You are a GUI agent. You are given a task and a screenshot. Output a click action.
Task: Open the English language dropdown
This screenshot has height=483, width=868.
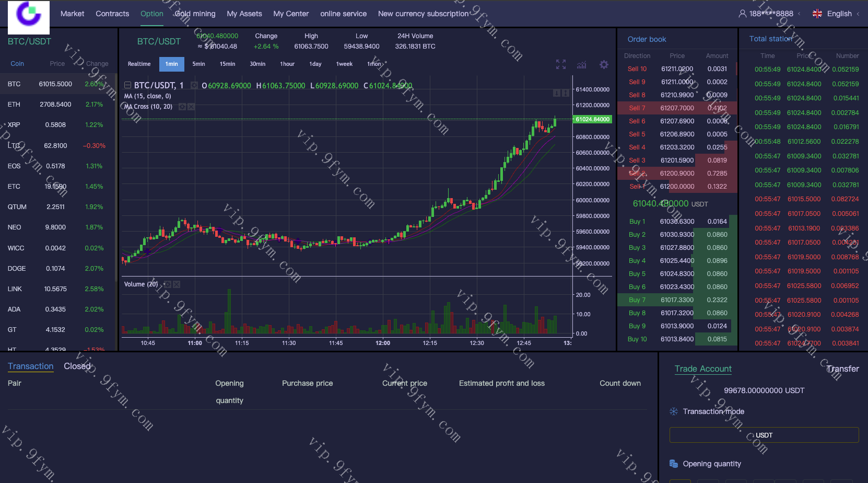coord(839,14)
